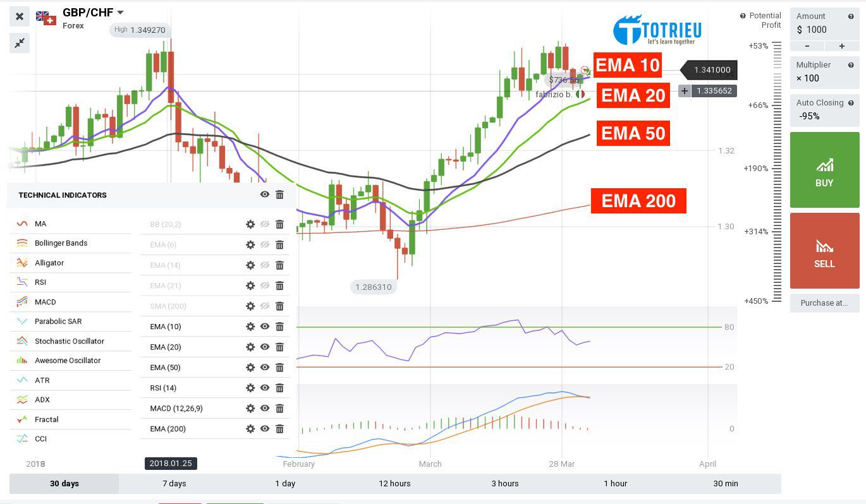Click trash icon for RSI (14)
The height and width of the screenshot is (504, 866).
279,388
